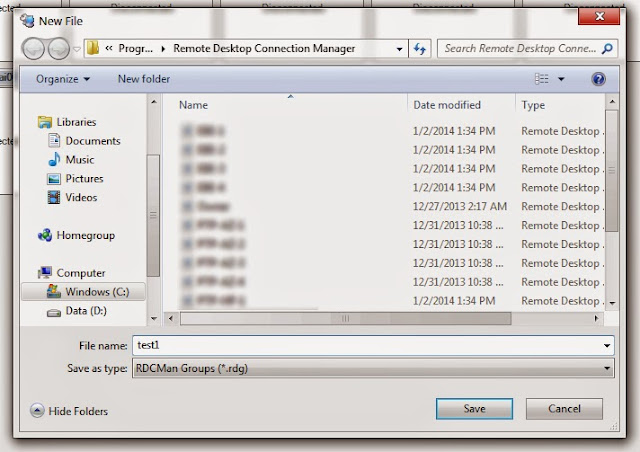Click the Libraries folder icon
The height and width of the screenshot is (452, 640).
[44, 122]
